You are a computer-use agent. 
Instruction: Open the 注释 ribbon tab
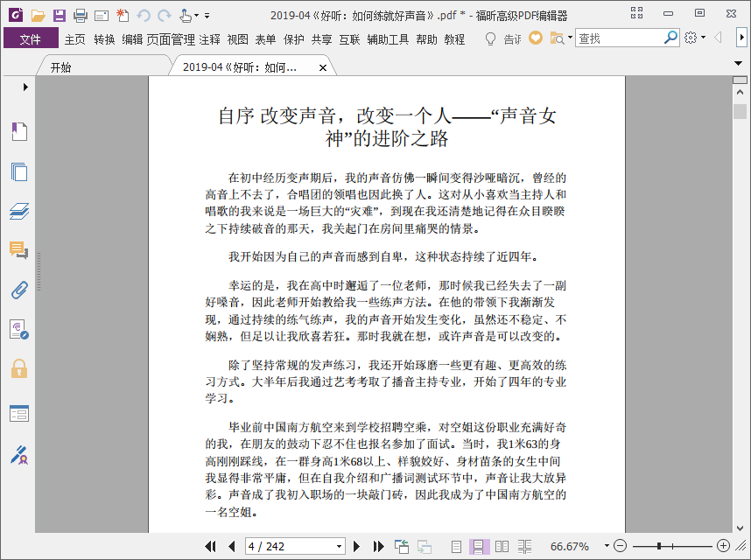pos(210,39)
